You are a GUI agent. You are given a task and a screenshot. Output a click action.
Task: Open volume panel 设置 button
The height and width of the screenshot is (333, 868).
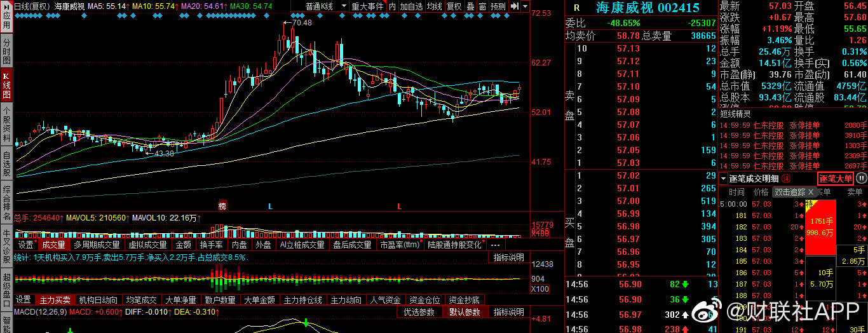tap(25, 245)
